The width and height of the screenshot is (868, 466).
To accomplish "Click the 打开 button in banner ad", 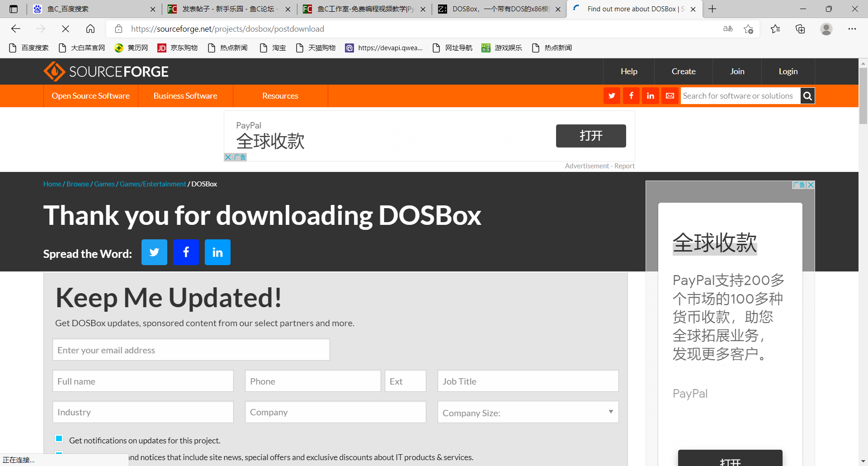I will tap(591, 136).
